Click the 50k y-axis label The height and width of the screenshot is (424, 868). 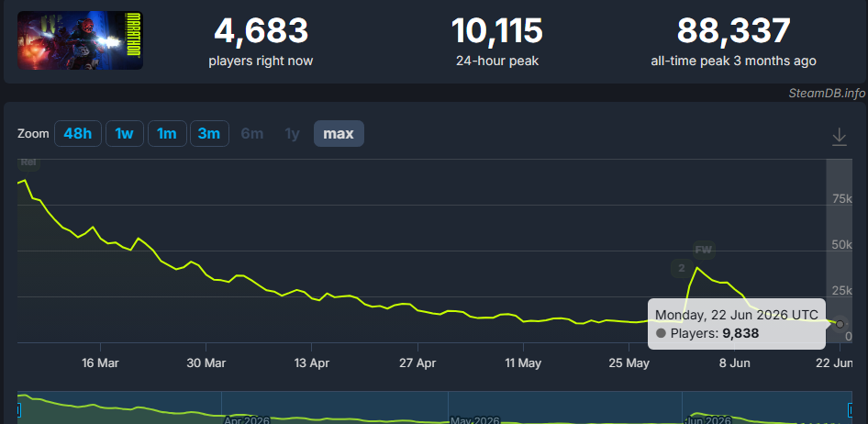[x=841, y=245]
